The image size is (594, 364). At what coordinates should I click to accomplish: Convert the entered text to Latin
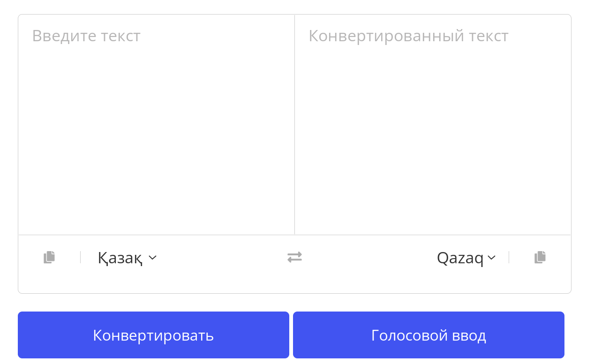pyautogui.click(x=153, y=335)
